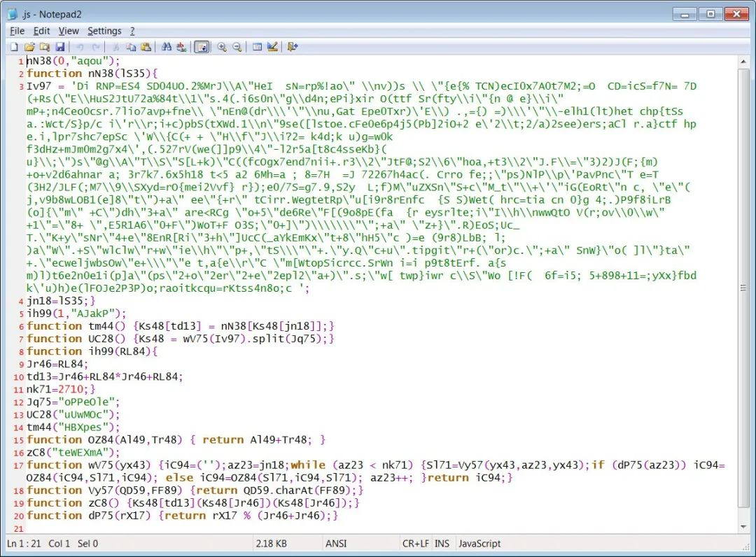Create a new document with the toolbar

click(x=15, y=47)
